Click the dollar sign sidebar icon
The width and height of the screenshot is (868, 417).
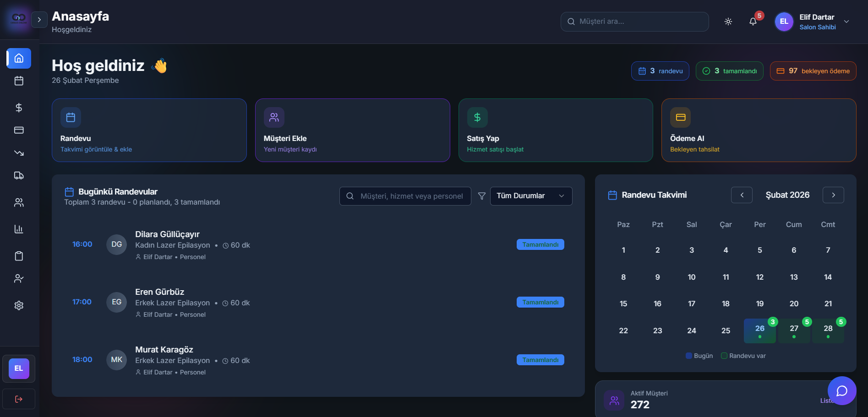[x=19, y=108]
